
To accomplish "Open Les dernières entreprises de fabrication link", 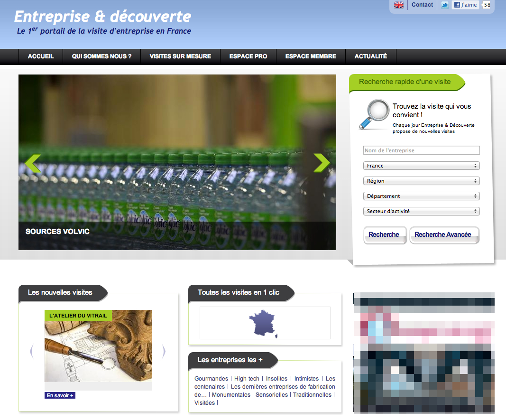I will (283, 387).
